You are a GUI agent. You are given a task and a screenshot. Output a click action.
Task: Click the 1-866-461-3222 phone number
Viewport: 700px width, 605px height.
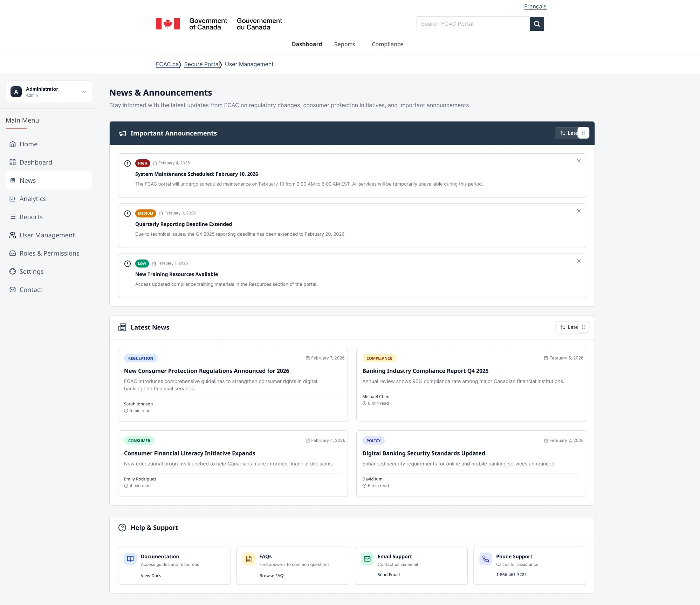[x=511, y=575]
